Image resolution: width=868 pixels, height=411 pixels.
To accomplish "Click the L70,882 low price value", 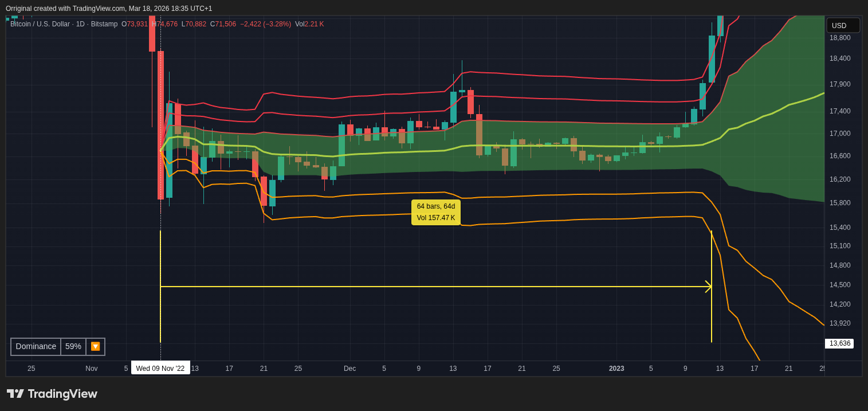I will tap(194, 24).
